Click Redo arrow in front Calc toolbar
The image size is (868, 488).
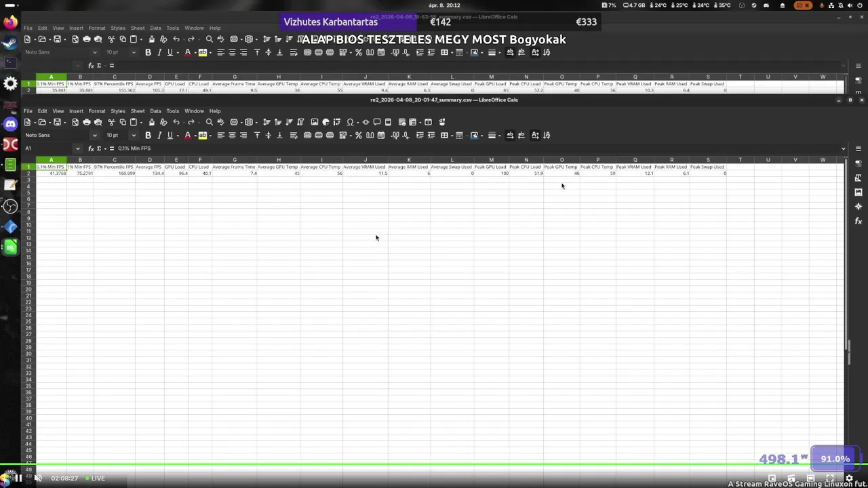[x=191, y=122]
